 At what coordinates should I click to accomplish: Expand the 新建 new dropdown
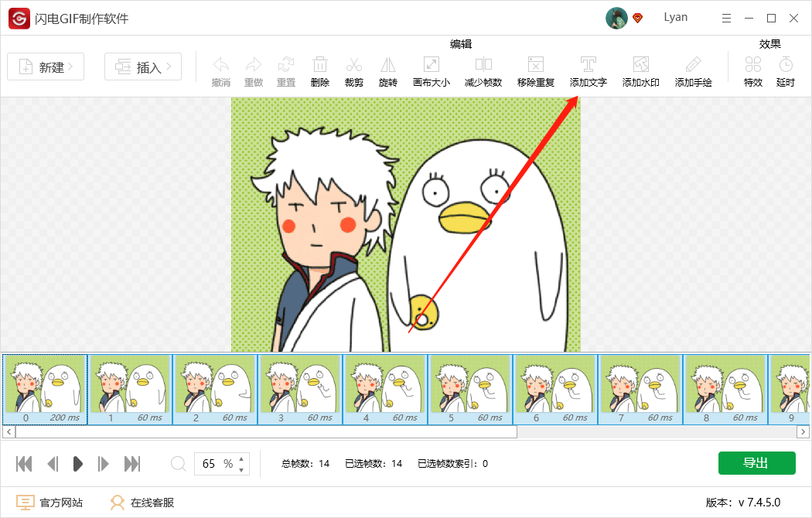pos(46,66)
